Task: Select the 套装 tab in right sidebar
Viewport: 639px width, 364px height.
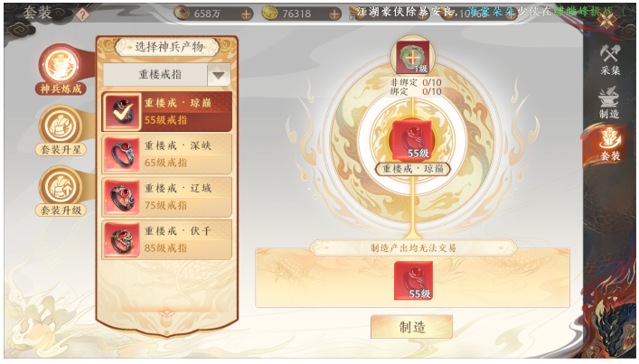Action: 610,145
